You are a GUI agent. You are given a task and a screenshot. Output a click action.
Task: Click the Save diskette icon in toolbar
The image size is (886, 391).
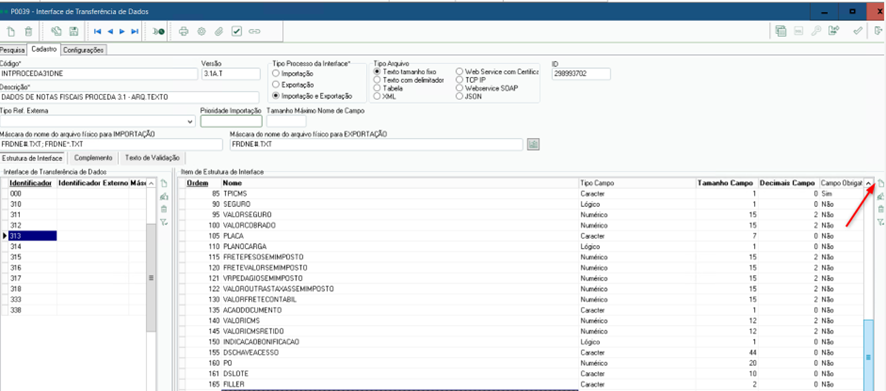pyautogui.click(x=73, y=32)
